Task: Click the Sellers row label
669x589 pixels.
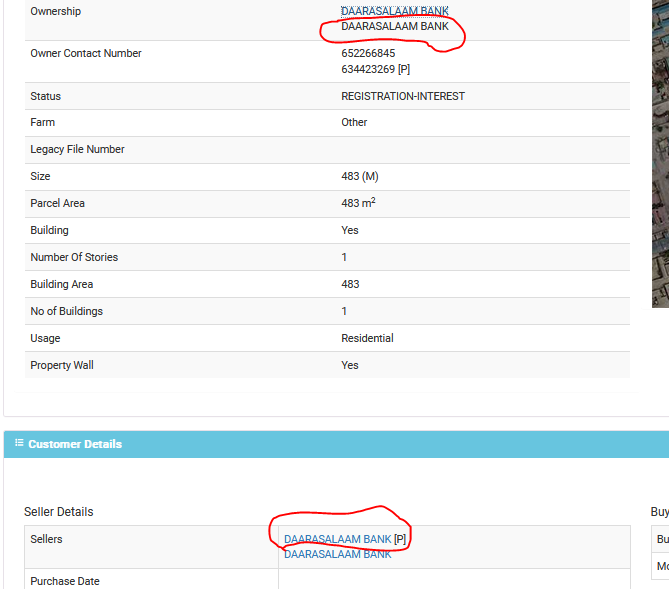Action: point(46,539)
